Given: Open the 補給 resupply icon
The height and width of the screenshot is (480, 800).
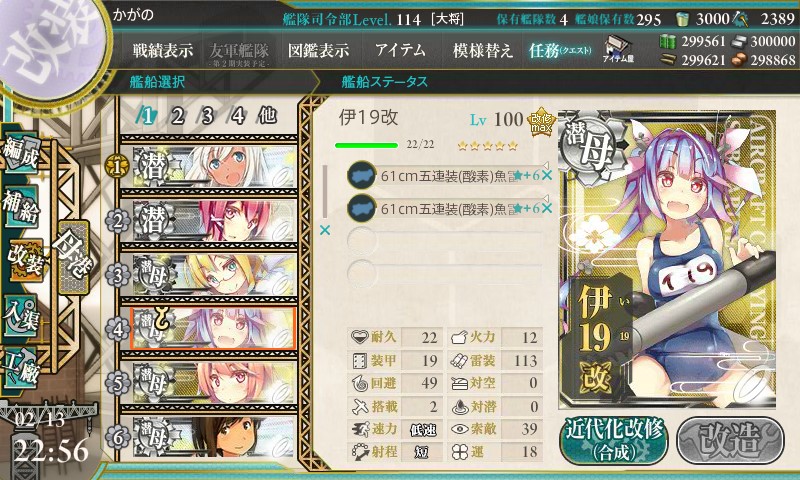Looking at the screenshot, I should click(21, 207).
